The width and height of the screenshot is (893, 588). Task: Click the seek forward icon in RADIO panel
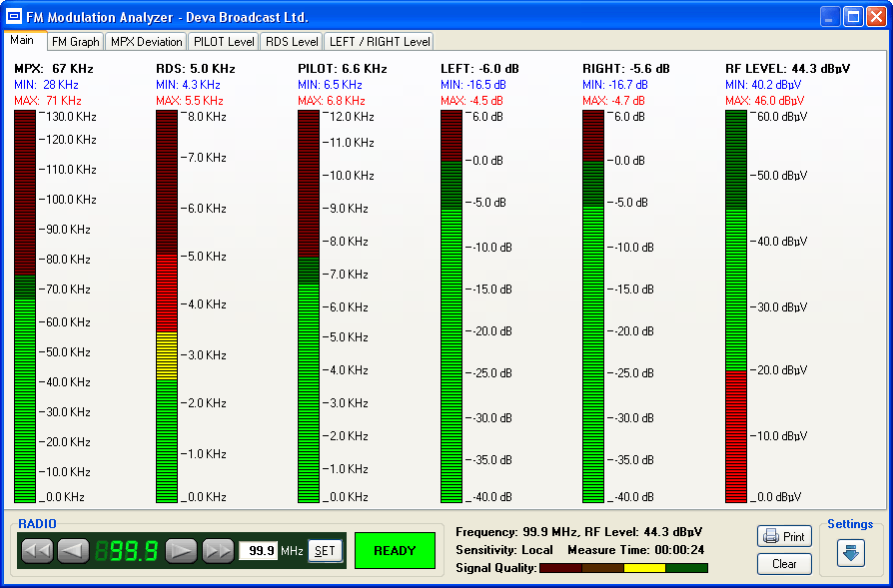pyautogui.click(x=217, y=549)
